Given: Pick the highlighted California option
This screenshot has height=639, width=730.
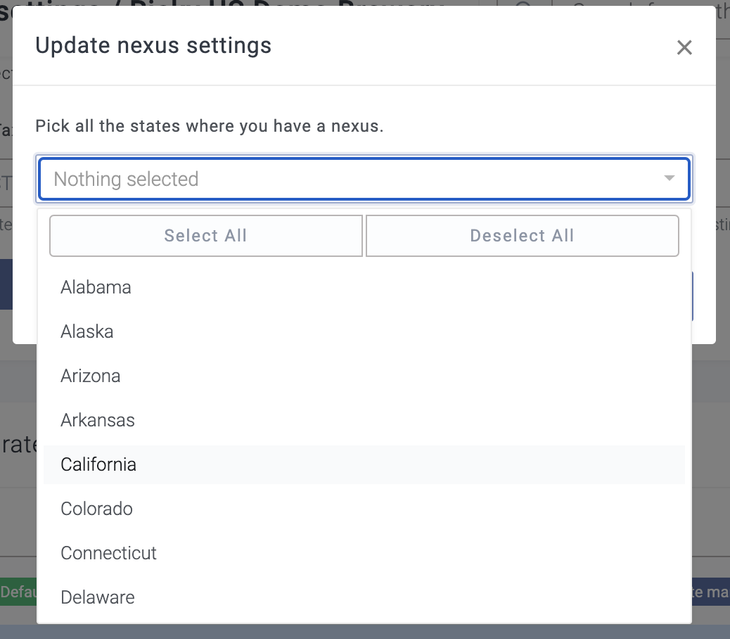Looking at the screenshot, I should click(98, 464).
